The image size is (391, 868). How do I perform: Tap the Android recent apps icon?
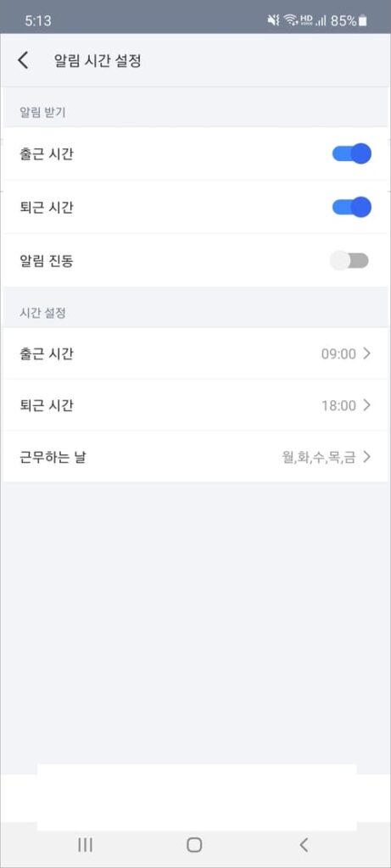point(85,845)
